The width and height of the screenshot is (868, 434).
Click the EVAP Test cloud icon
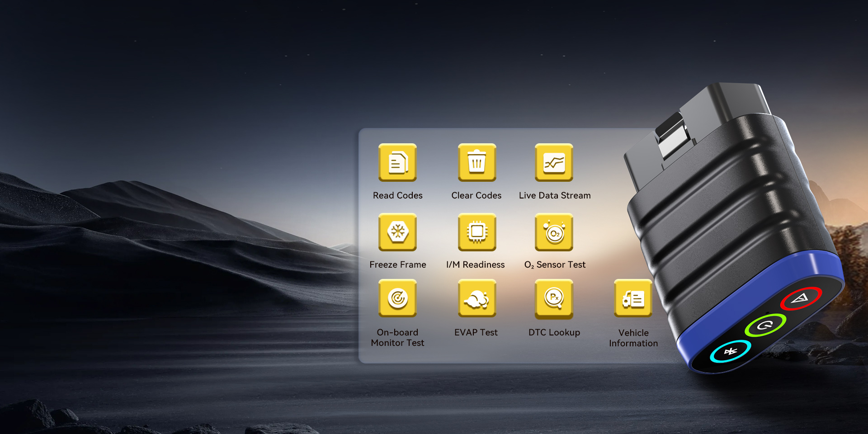pyautogui.click(x=476, y=298)
